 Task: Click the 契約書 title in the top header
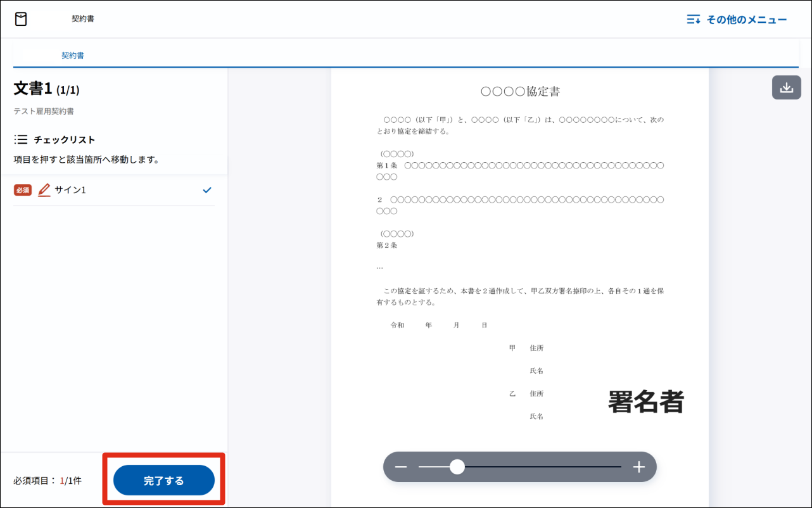83,19
